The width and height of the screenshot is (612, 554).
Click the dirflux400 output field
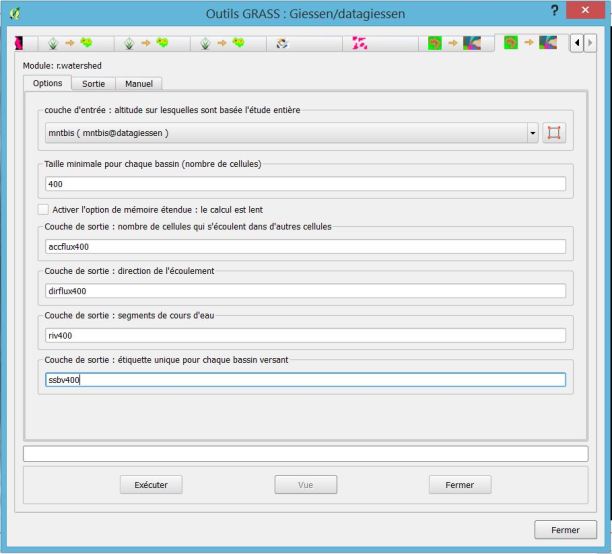tap(305, 291)
